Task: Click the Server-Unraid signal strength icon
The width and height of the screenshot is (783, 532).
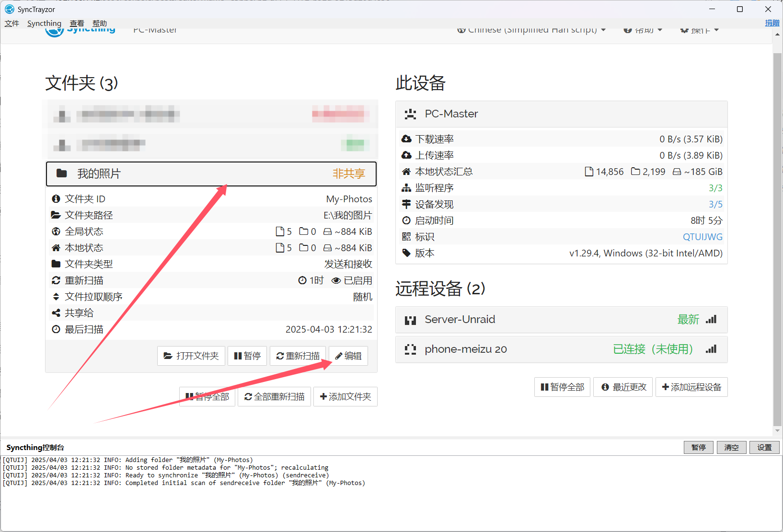Action: [x=711, y=320]
